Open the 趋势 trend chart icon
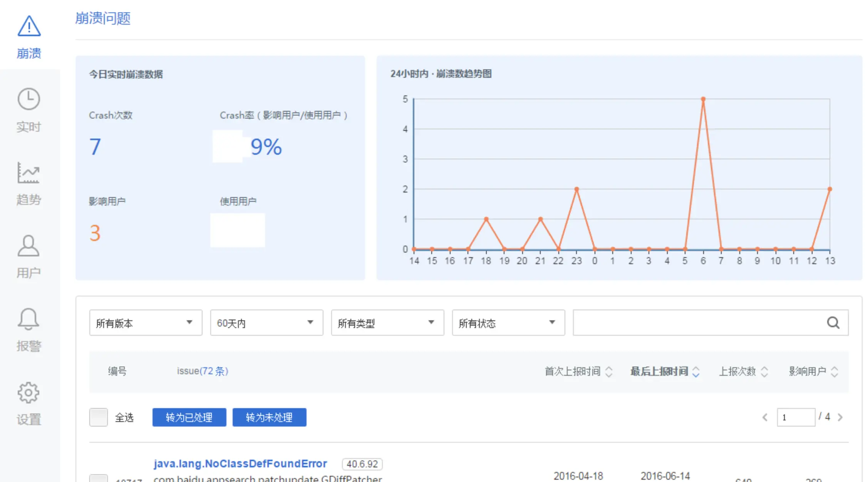Image resolution: width=868 pixels, height=482 pixels. [x=28, y=173]
